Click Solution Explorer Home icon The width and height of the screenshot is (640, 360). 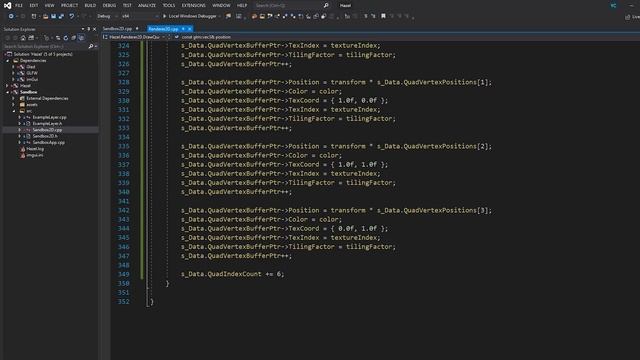click(23, 38)
